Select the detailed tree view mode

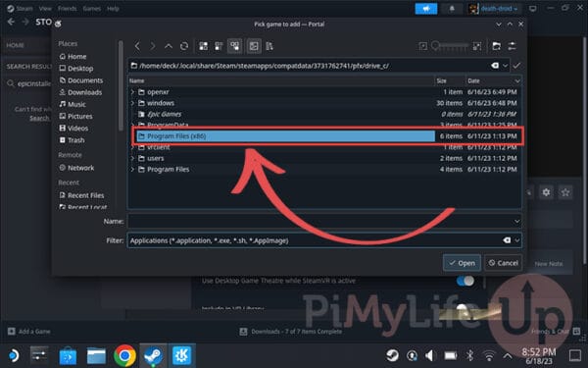click(235, 46)
